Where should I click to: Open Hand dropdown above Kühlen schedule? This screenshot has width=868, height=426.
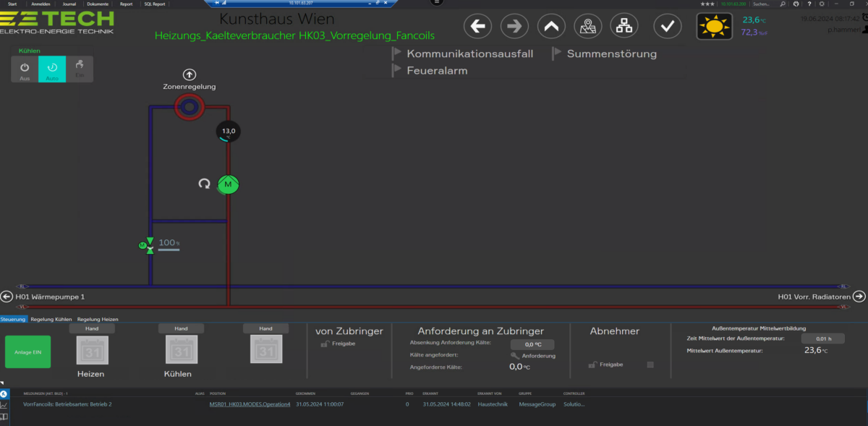click(181, 328)
